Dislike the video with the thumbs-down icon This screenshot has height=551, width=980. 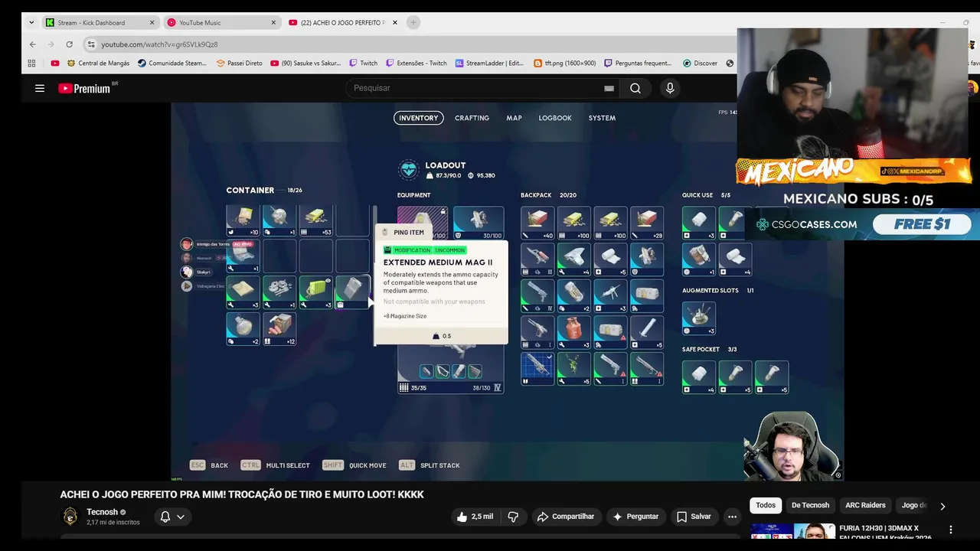click(513, 517)
